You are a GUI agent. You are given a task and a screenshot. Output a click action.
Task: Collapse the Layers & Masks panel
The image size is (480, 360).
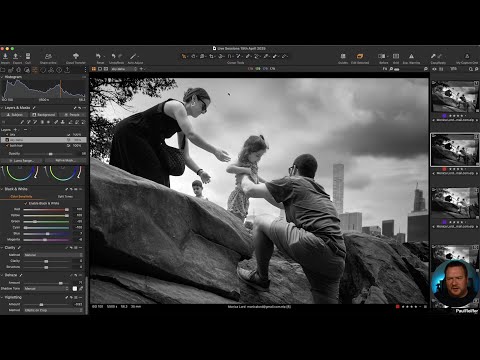point(2,108)
